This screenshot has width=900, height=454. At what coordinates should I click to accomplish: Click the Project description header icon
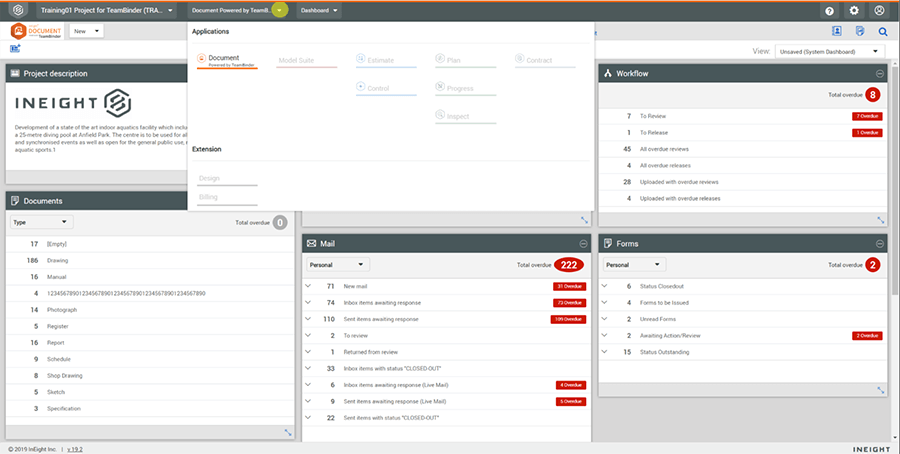pos(15,73)
